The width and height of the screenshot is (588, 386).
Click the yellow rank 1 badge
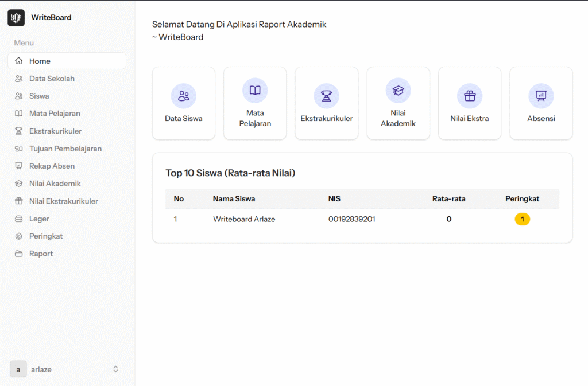pos(522,219)
